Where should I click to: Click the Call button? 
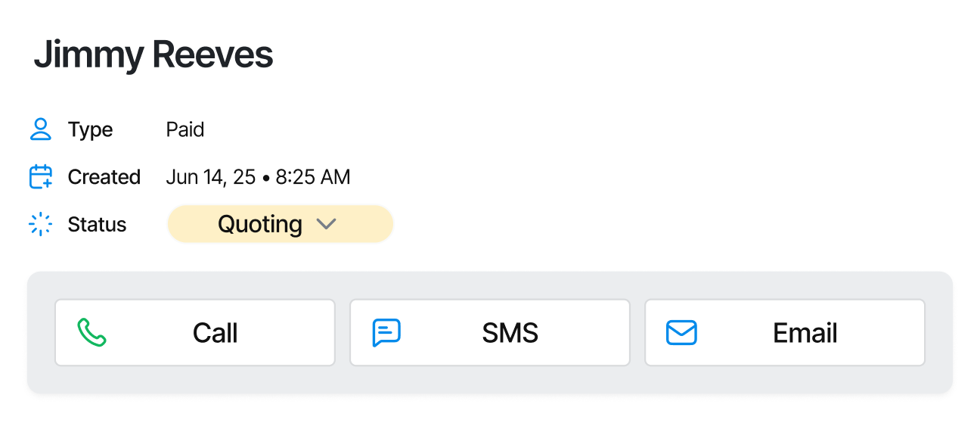(x=195, y=331)
